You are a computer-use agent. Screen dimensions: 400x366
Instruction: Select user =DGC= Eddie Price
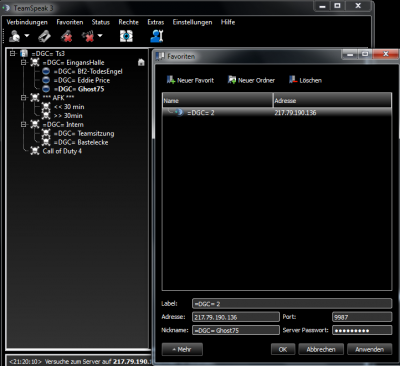82,80
